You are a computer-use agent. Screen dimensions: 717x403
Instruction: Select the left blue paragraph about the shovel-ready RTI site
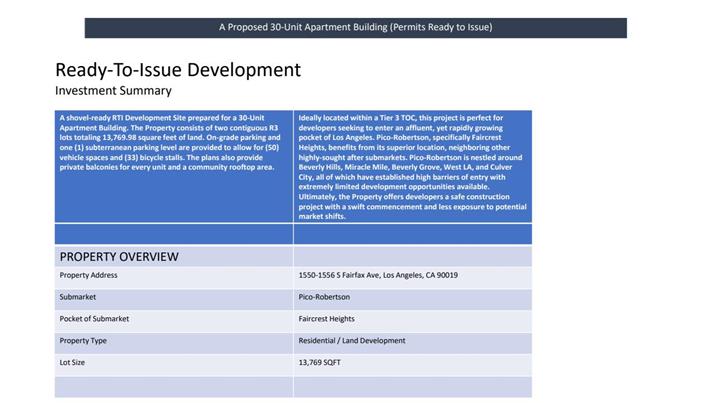173,142
